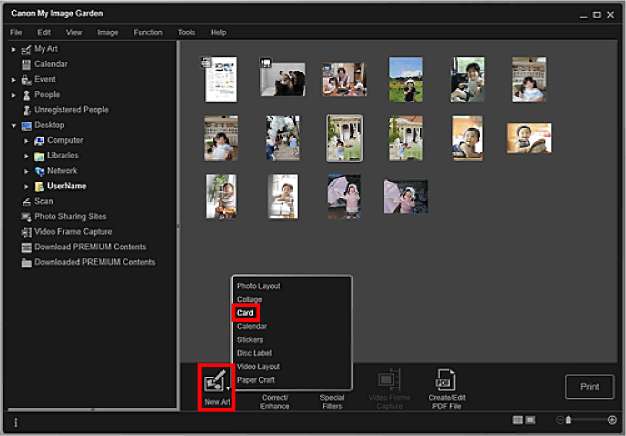The width and height of the screenshot is (626, 436).
Task: Switch to thumbnail view in status bar
Action: 517,421
